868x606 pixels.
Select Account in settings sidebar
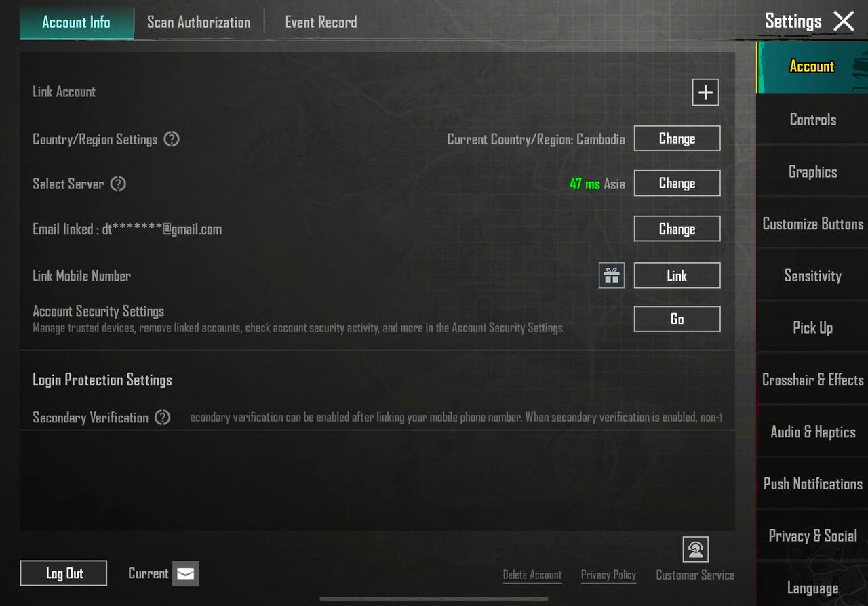point(812,66)
